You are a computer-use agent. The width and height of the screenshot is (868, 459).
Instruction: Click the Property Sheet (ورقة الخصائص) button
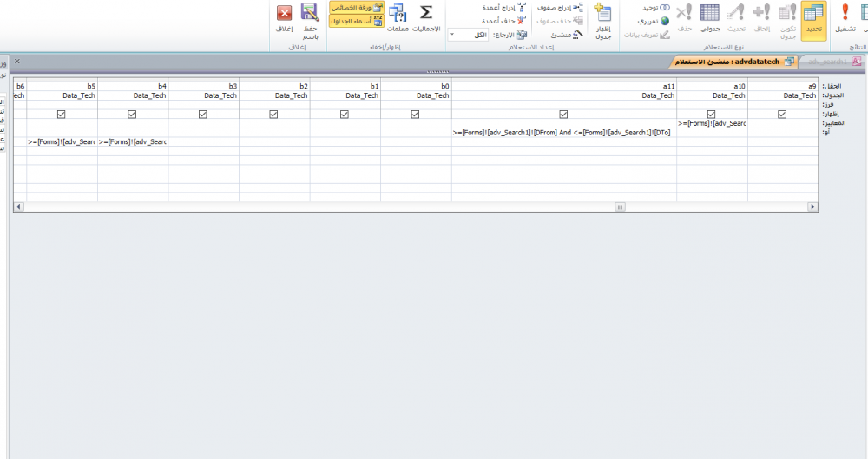pyautogui.click(x=356, y=7)
